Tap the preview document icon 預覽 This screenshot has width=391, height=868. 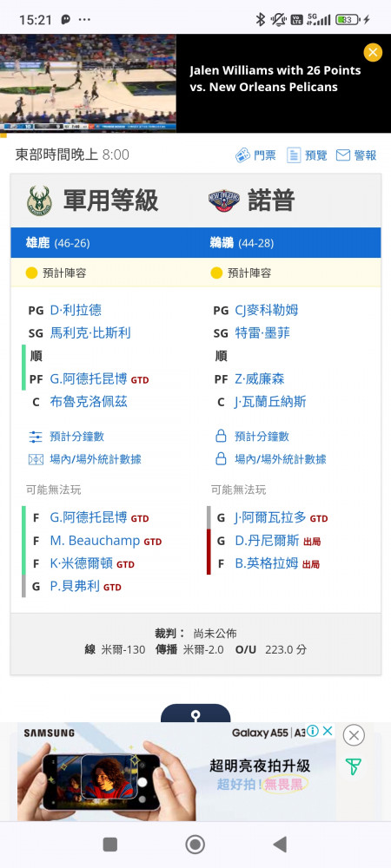(x=294, y=155)
